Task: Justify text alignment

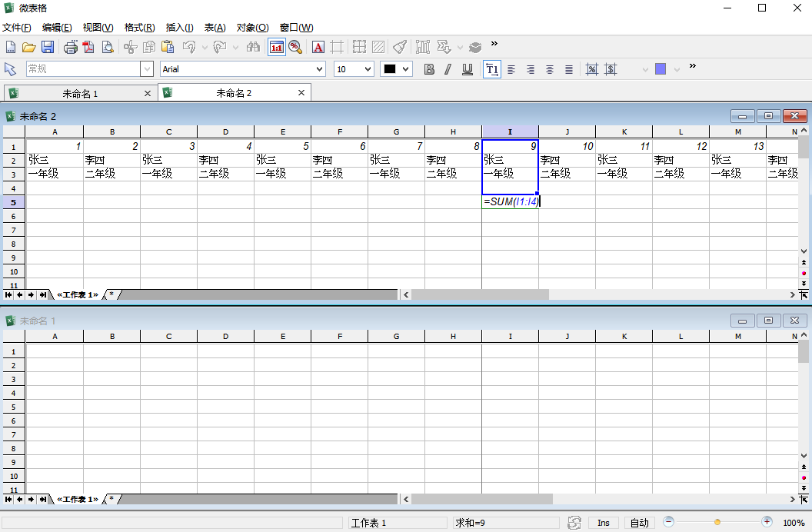Action: click(x=568, y=69)
